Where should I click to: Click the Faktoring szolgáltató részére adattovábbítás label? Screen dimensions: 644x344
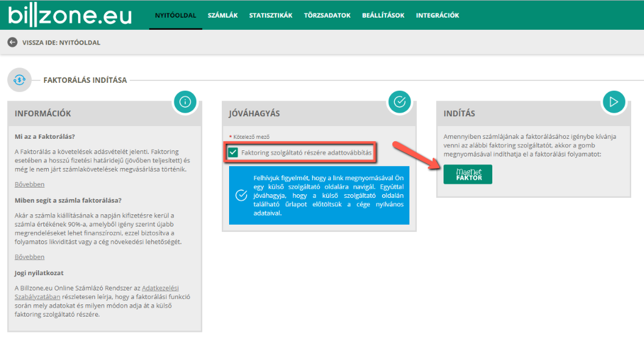[306, 153]
